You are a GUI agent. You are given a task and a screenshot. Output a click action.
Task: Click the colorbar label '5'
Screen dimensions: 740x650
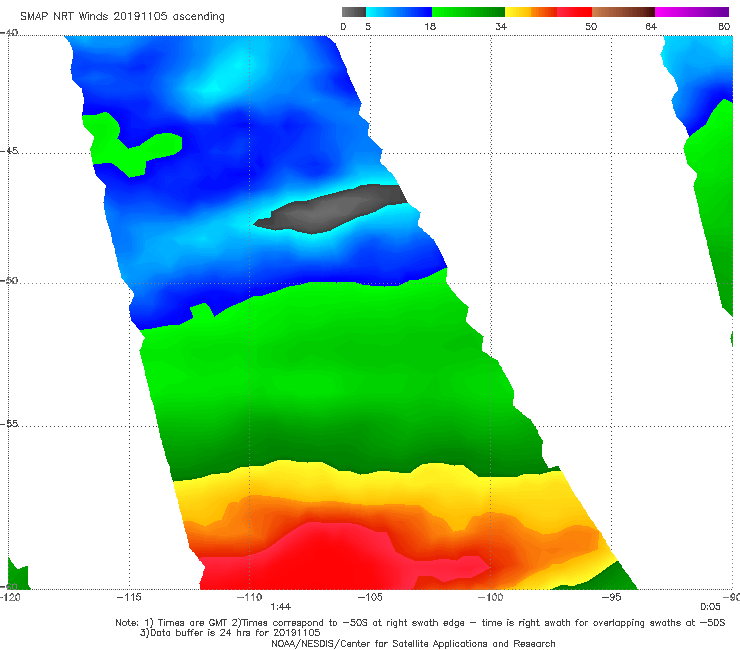point(368,26)
